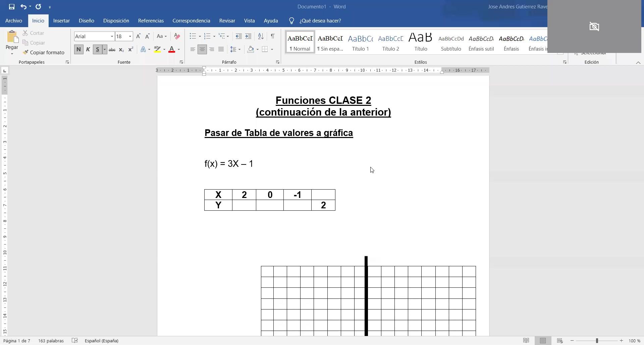Screen dimensions: 644x345
Task: Switch to the Diseño tab
Action: click(x=87, y=21)
